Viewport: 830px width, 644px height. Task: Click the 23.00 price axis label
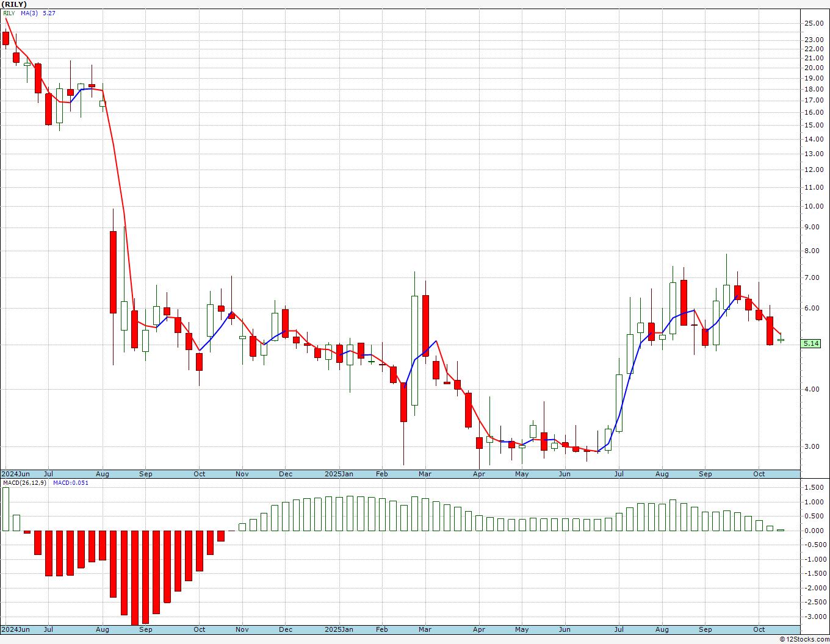pyautogui.click(x=814, y=40)
